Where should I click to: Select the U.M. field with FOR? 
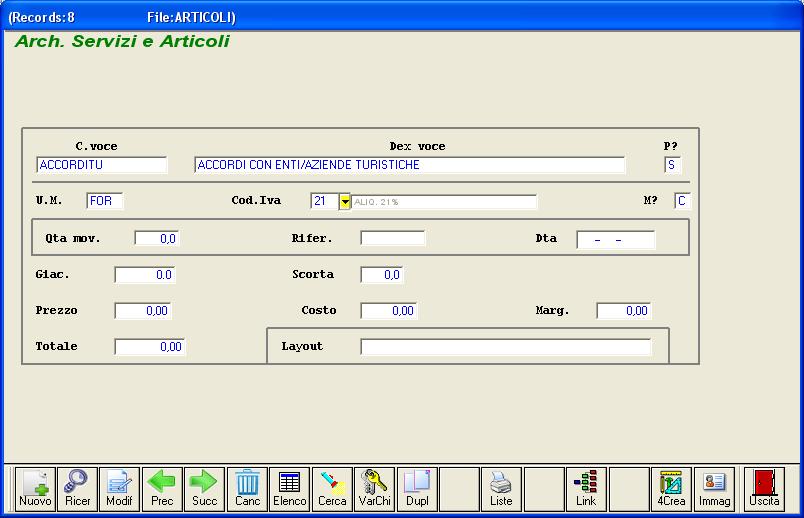[105, 201]
